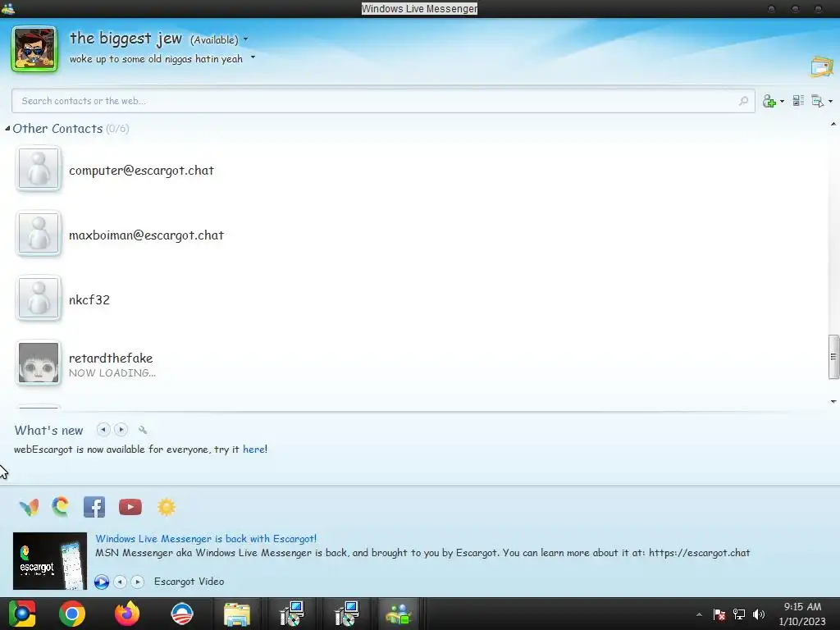Open the Available status dropdown arrow
The height and width of the screenshot is (630, 840).
(x=246, y=39)
